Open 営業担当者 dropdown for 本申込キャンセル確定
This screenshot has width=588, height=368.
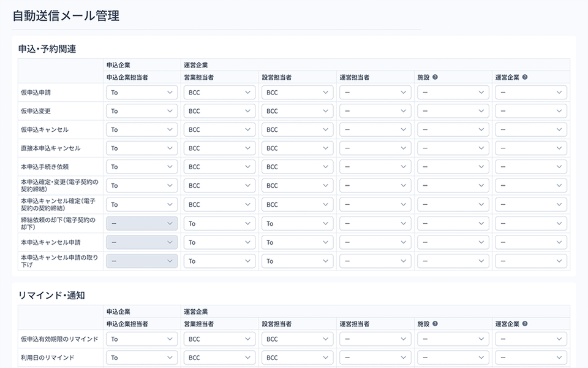click(219, 204)
